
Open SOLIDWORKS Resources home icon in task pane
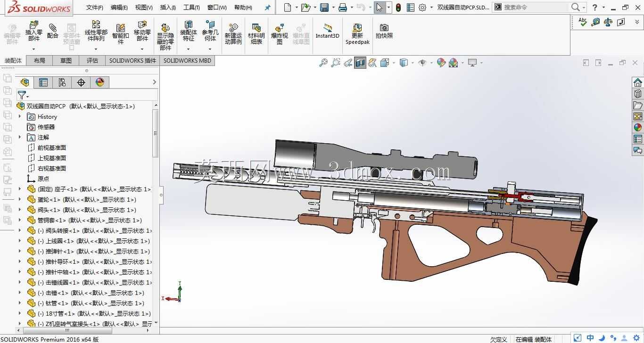click(638, 82)
